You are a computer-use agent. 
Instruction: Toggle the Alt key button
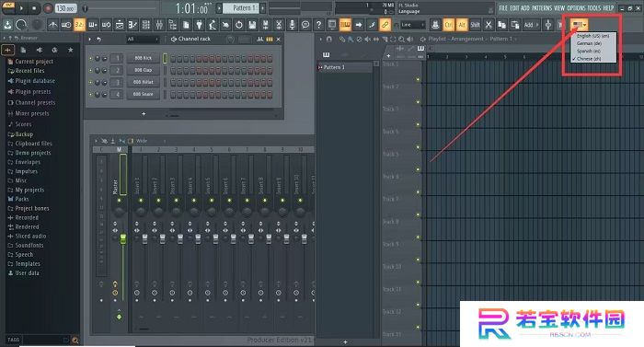pyautogui.click(x=462, y=25)
